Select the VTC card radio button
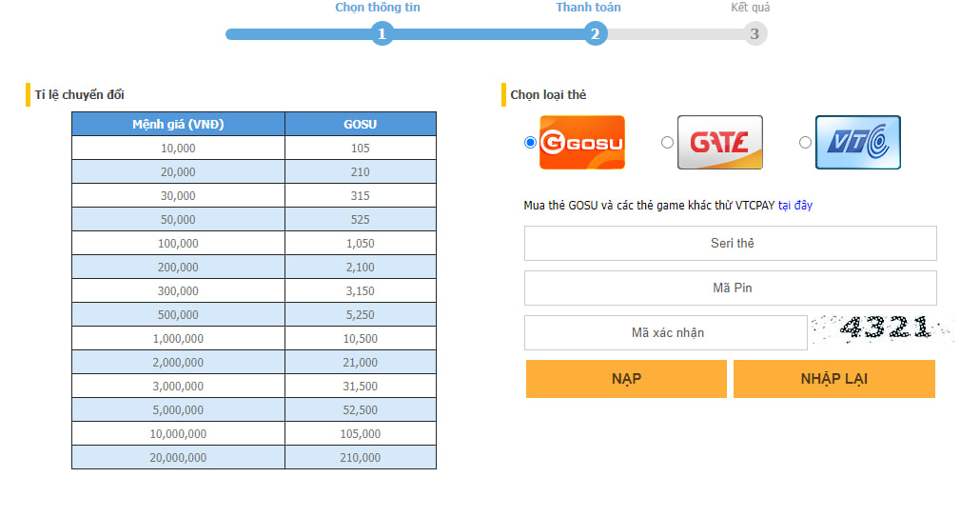Viewport: 980px width, 517px height. tap(805, 143)
